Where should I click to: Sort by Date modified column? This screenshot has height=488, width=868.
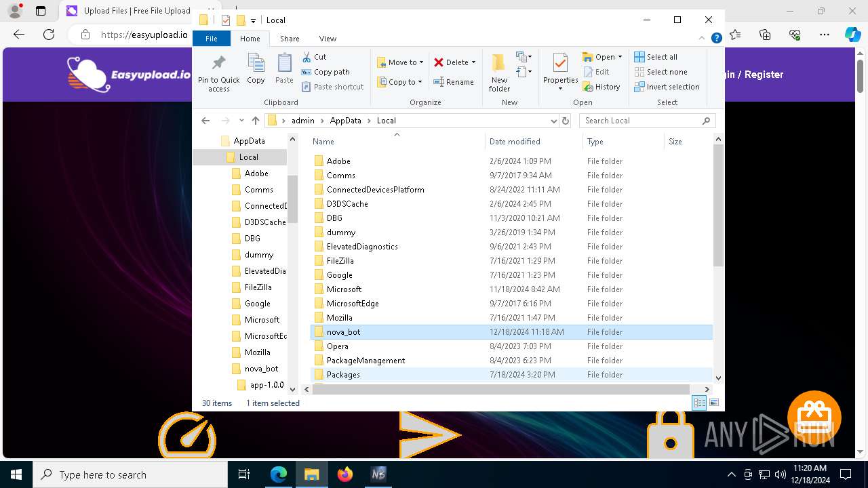tap(534, 142)
